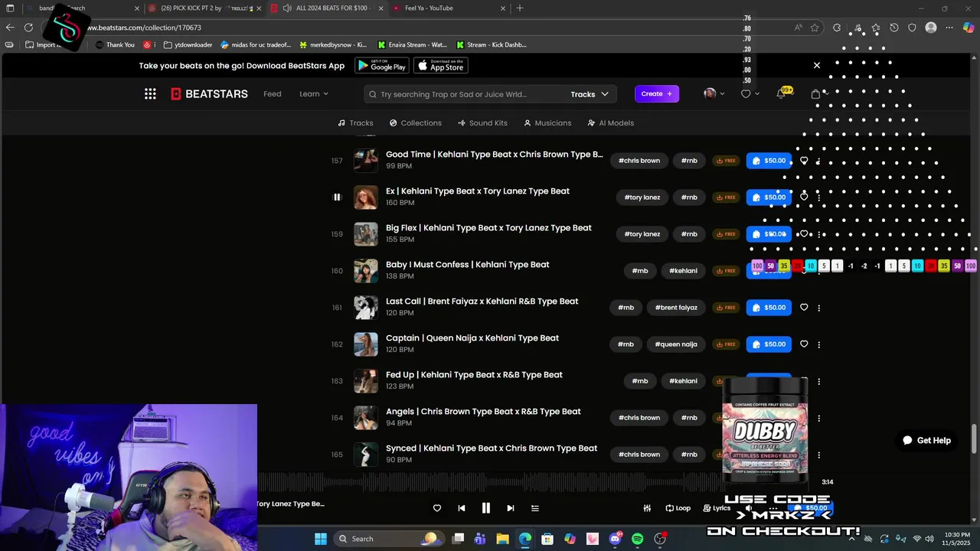Skip to the previous track
This screenshot has width=980, height=551.
(x=462, y=508)
